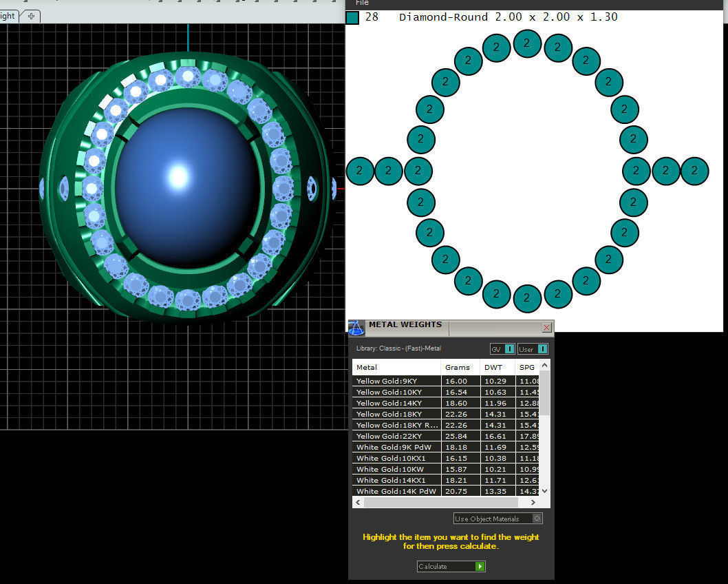Select the Yellow Gold:10KY row

click(446, 392)
